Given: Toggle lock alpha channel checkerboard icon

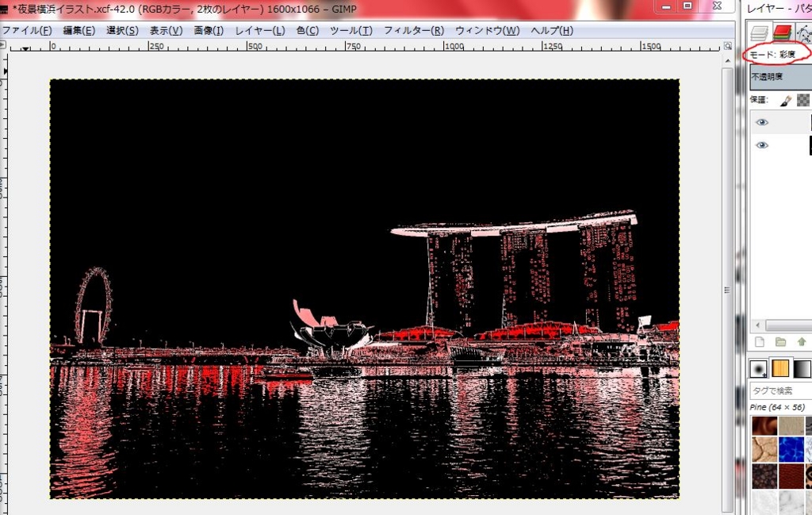Looking at the screenshot, I should coord(802,100).
